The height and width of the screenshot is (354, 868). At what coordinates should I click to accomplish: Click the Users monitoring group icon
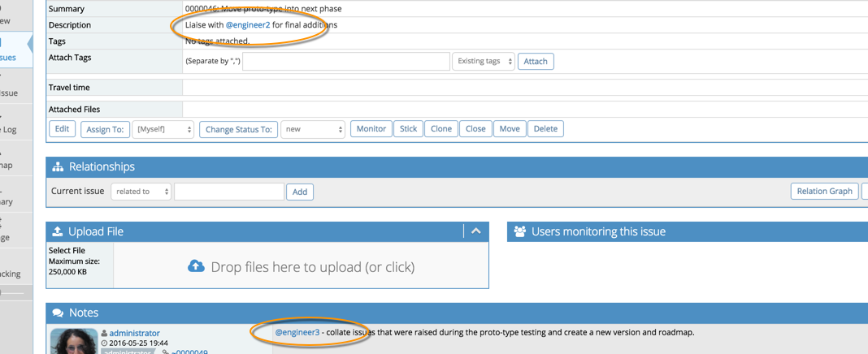(519, 231)
